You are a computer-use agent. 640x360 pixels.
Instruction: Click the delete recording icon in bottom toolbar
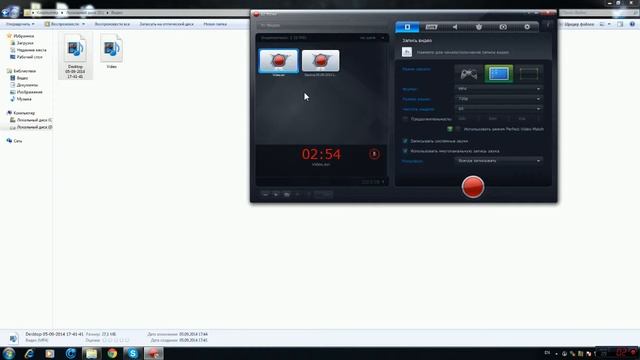coord(265,194)
